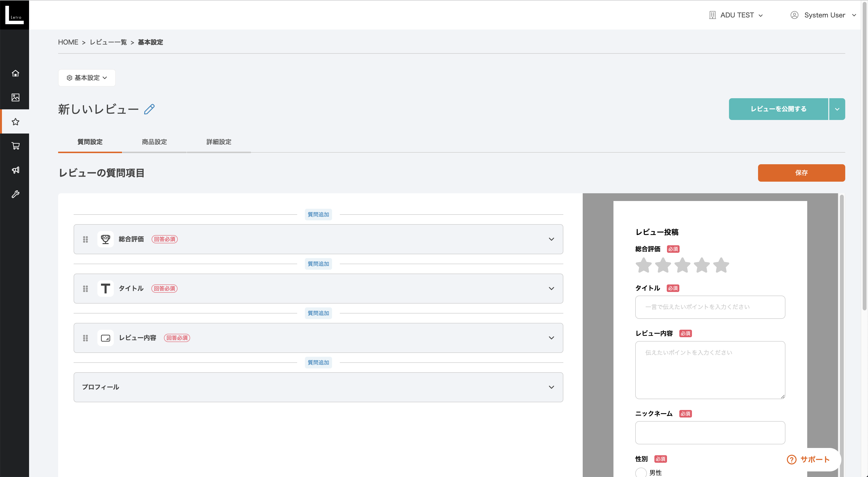Screen dimensions: 868x477
Task: Click the orange 保存 button
Action: pos(801,173)
